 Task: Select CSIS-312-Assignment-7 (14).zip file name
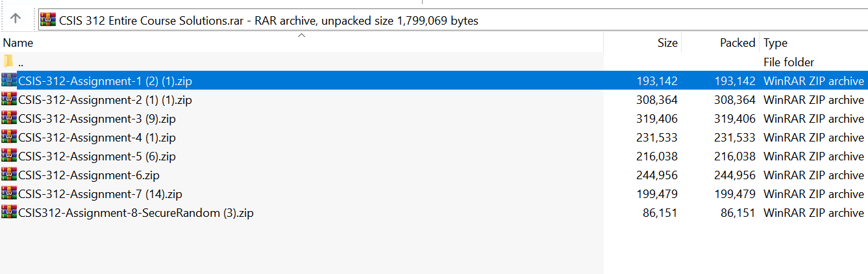click(100, 194)
